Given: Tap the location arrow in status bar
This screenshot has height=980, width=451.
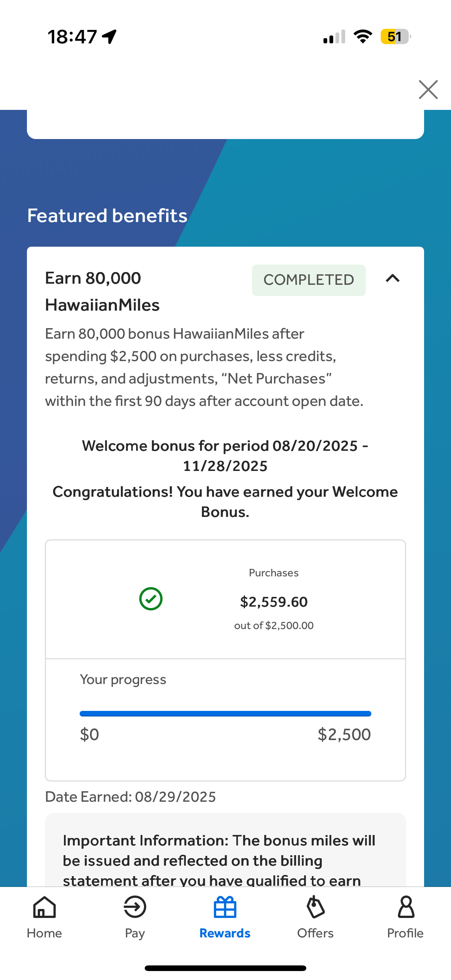Looking at the screenshot, I should point(109,37).
